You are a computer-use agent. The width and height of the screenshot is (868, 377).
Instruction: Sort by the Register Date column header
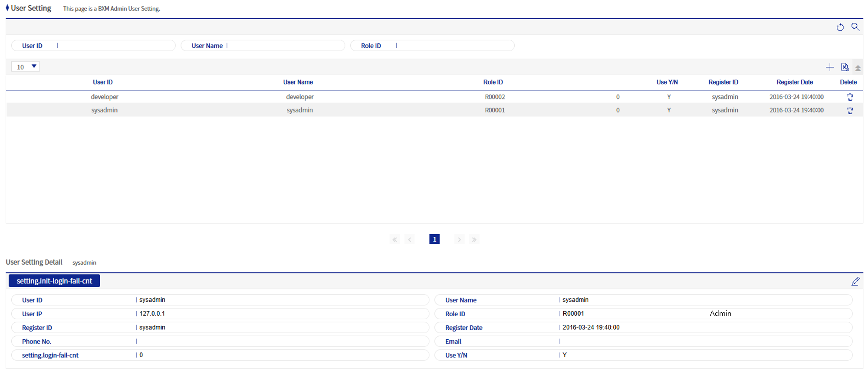coord(794,82)
